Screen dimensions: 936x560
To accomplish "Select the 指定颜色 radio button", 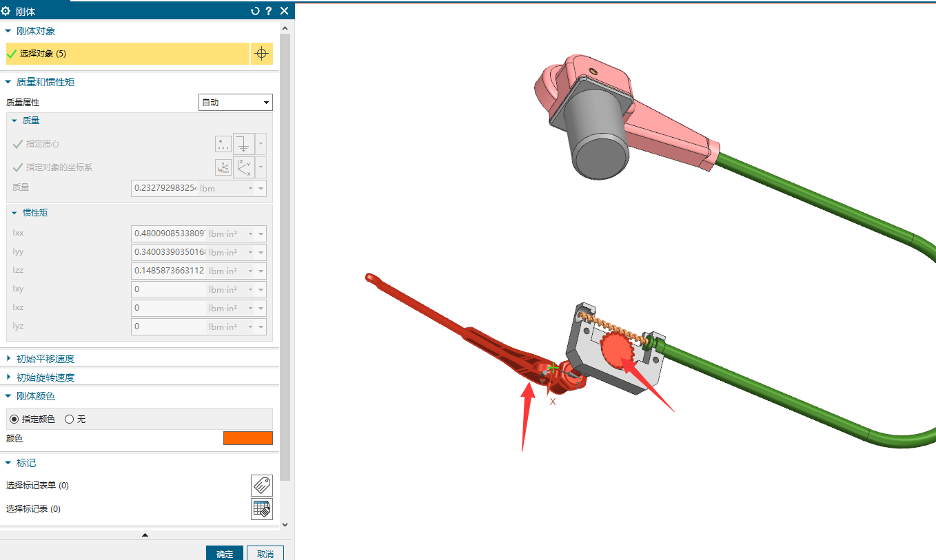I will tap(14, 419).
